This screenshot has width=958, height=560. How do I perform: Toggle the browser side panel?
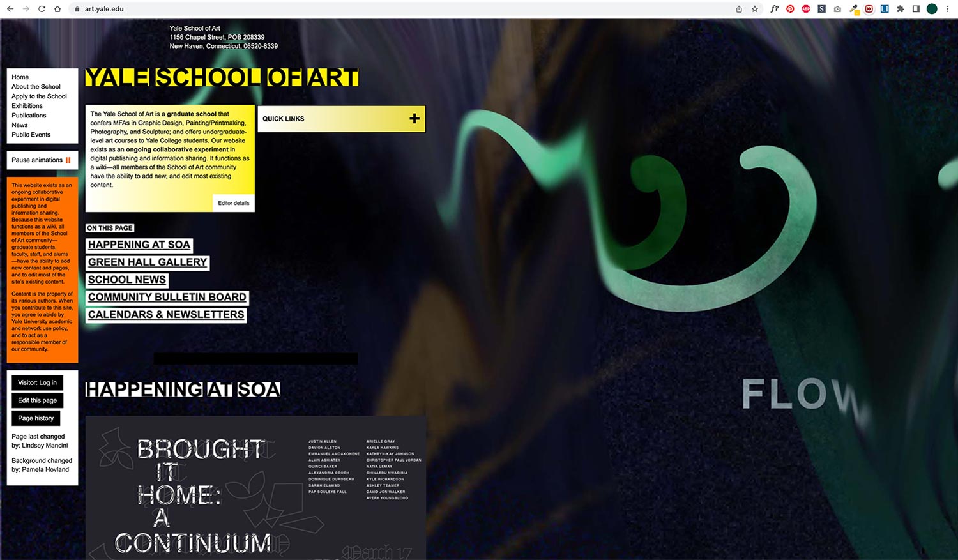(x=916, y=9)
